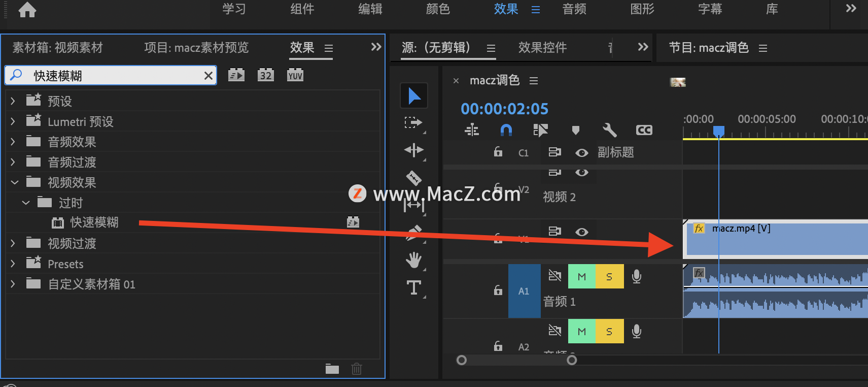The image size is (868, 387).
Task: Switch to 效果控件 panel tab
Action: coord(542,48)
